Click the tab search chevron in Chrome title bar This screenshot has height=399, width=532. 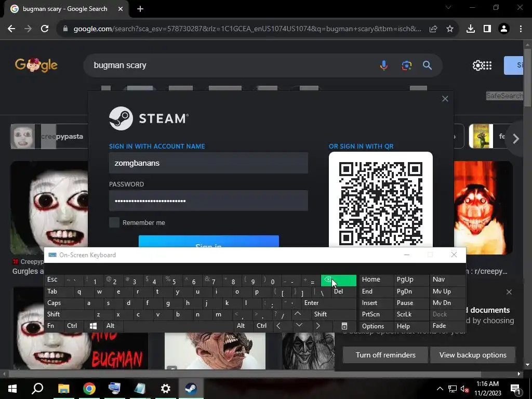[448, 7]
